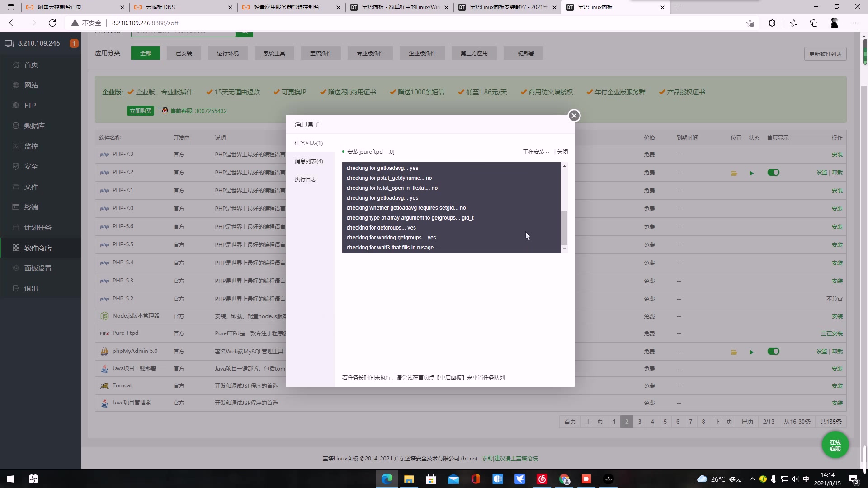
Task: Click 卸载 for the phpMyAdmin 5.0 row
Action: (837, 352)
